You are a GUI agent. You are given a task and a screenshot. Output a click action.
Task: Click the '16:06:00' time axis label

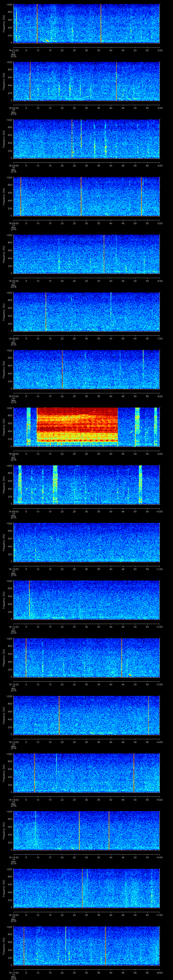(x=13, y=339)
